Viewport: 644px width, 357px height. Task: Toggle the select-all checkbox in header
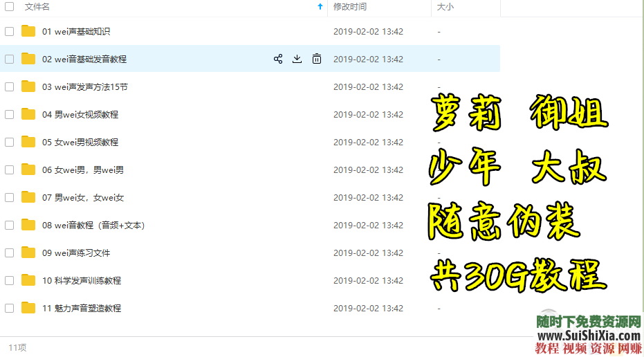[10, 7]
